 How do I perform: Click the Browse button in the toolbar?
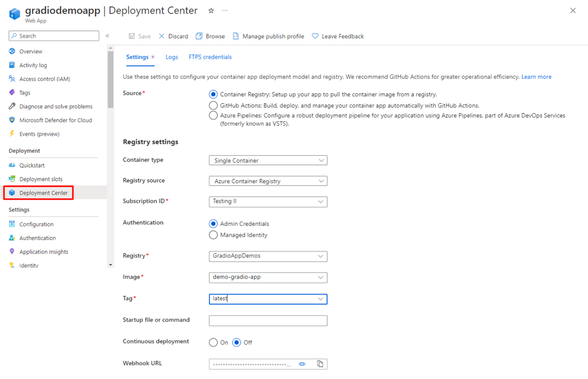click(x=210, y=36)
